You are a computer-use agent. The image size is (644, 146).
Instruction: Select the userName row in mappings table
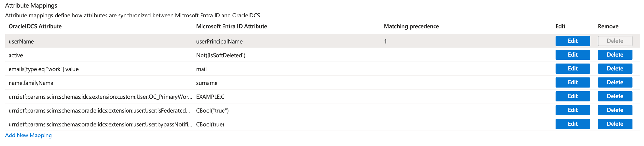tap(322, 41)
